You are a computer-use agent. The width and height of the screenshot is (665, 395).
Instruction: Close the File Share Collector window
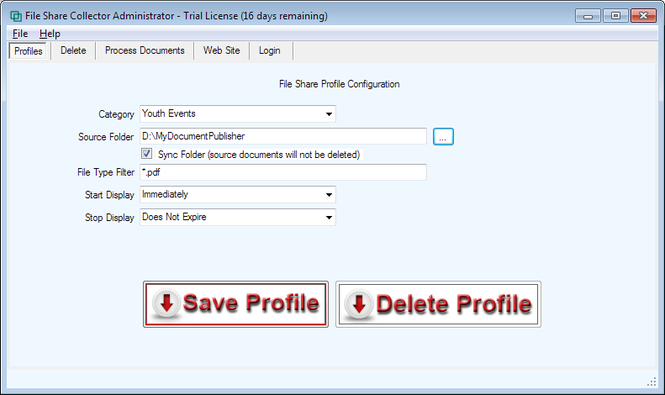[643, 16]
